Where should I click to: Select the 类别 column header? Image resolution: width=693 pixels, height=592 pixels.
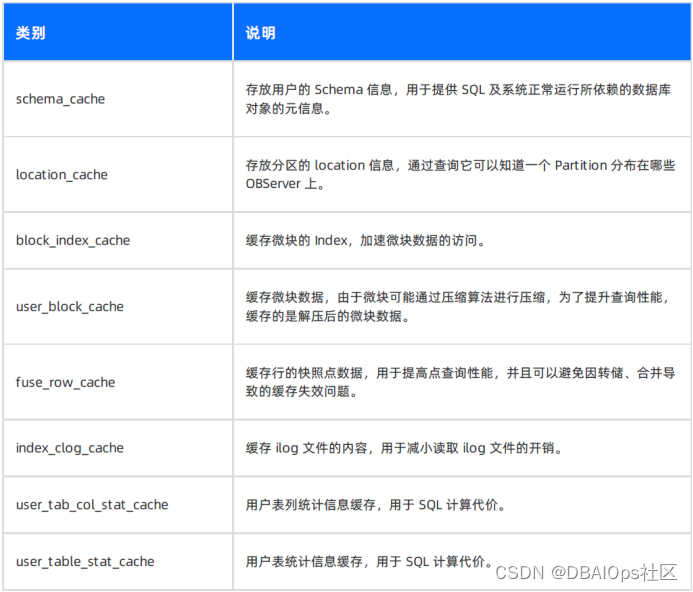(x=118, y=32)
